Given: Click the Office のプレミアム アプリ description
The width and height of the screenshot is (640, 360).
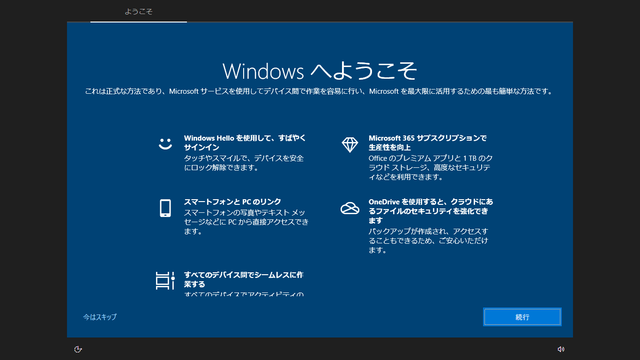Looking at the screenshot, I should tap(431, 167).
